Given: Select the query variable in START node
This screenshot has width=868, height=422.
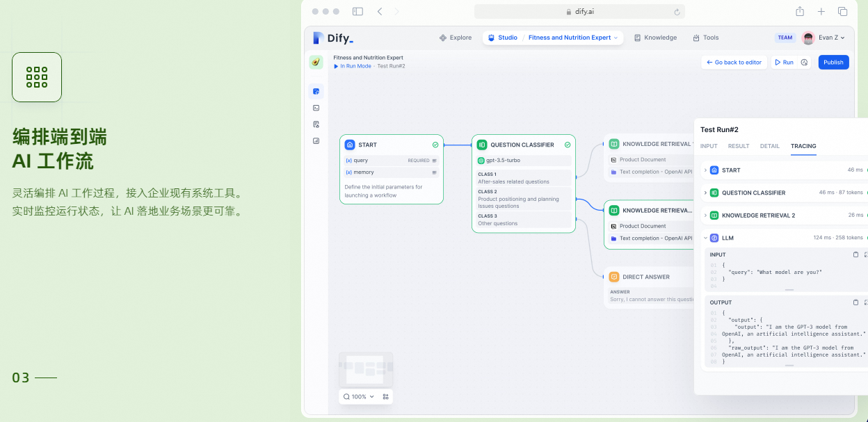Looking at the screenshot, I should (x=392, y=161).
